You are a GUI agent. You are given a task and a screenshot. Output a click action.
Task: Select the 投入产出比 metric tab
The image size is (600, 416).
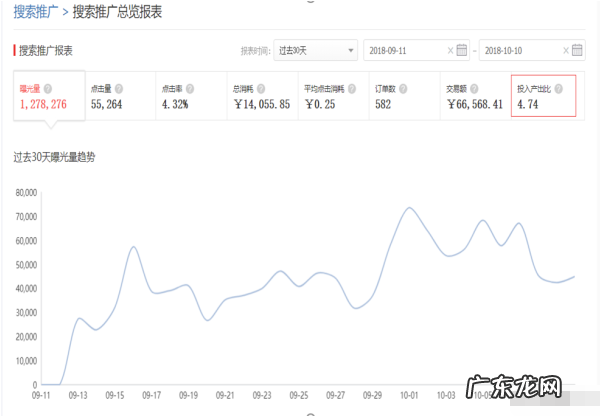543,96
